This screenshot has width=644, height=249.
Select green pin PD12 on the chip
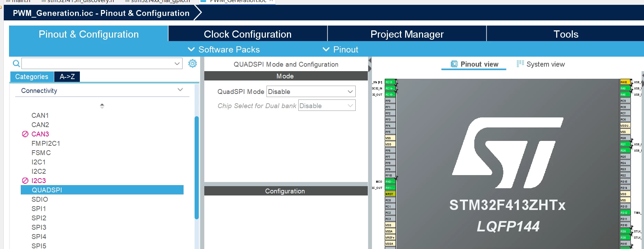click(625, 213)
